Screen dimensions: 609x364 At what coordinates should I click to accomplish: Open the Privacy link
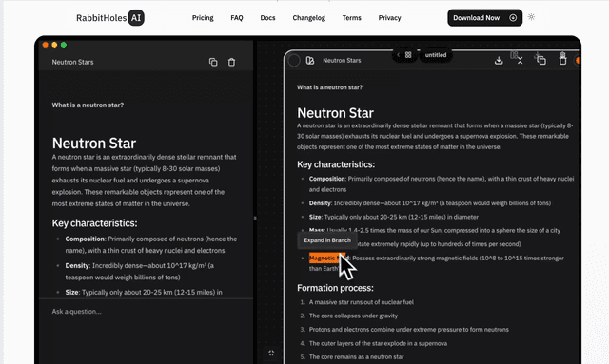[389, 18]
